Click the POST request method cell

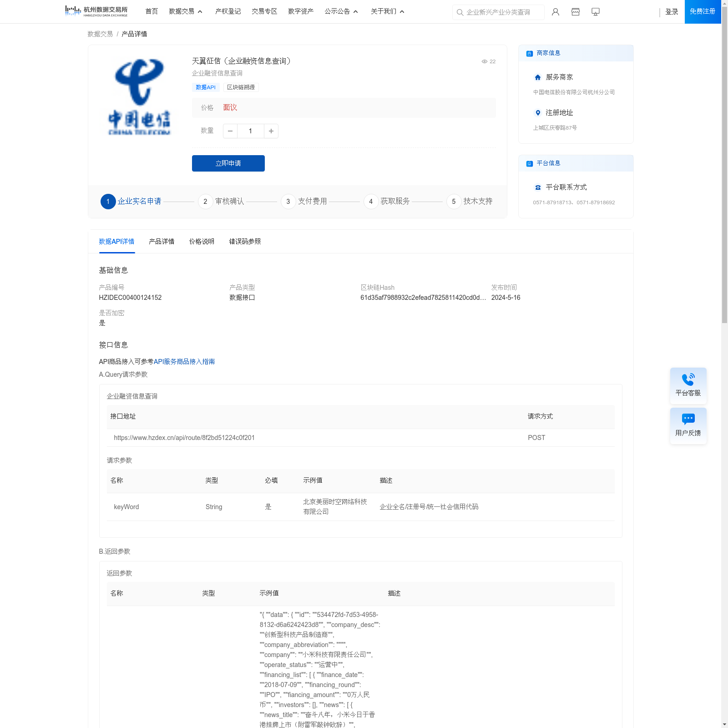536,438
